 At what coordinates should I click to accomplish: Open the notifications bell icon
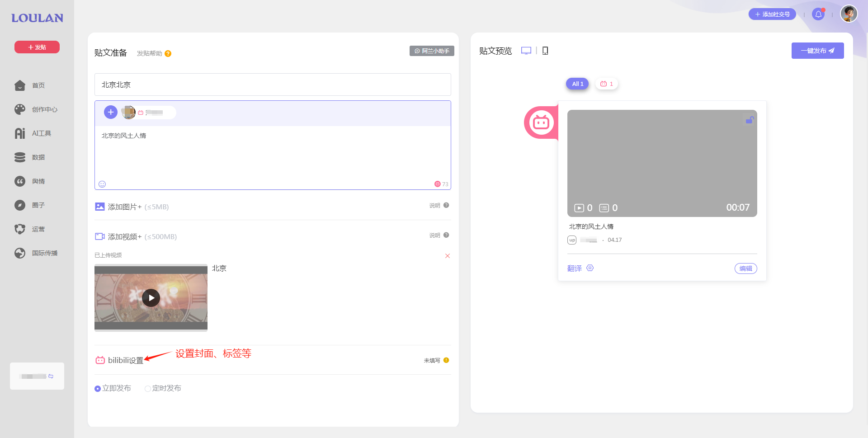(x=818, y=14)
